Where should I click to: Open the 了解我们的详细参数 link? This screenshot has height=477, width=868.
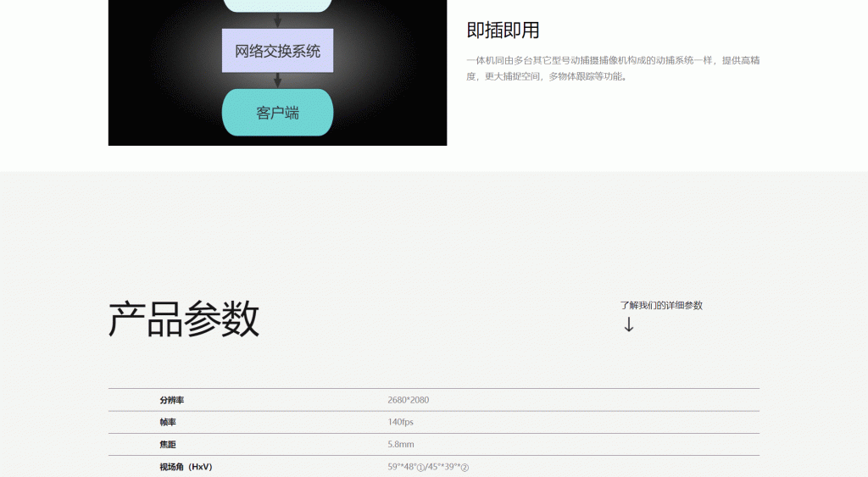(660, 305)
